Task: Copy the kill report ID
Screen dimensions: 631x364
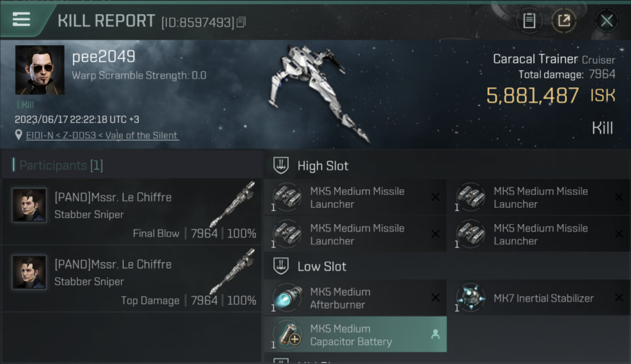Action: tap(241, 22)
